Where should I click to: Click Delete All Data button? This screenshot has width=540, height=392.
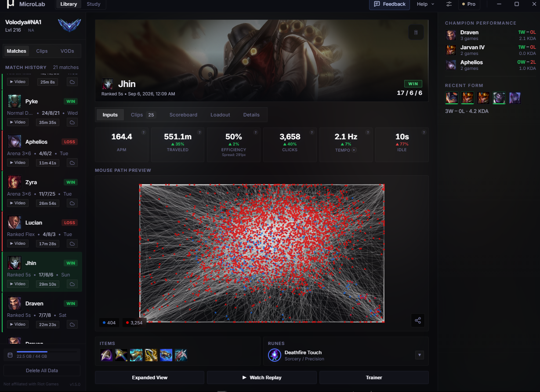coord(42,370)
